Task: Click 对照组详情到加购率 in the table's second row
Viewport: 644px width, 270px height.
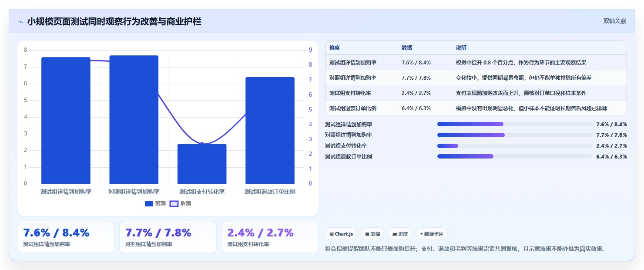Action: (353, 78)
